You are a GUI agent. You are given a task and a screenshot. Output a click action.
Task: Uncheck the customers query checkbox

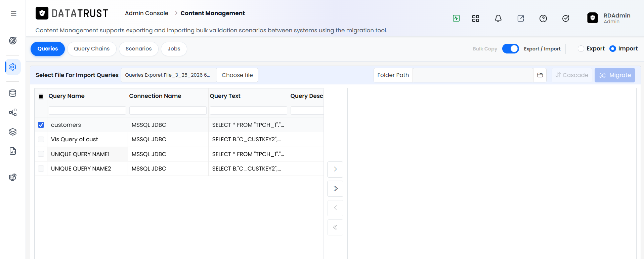[41, 125]
